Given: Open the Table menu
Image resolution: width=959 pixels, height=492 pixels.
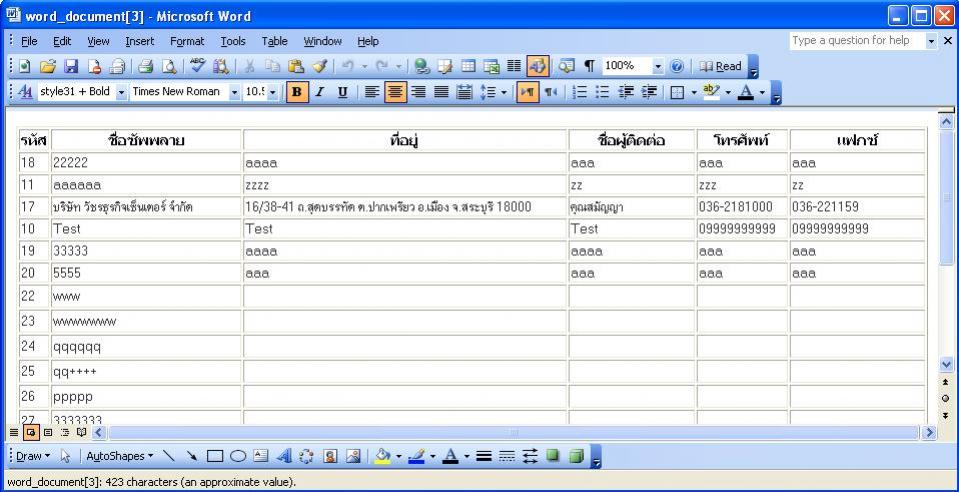Looking at the screenshot, I should point(275,42).
